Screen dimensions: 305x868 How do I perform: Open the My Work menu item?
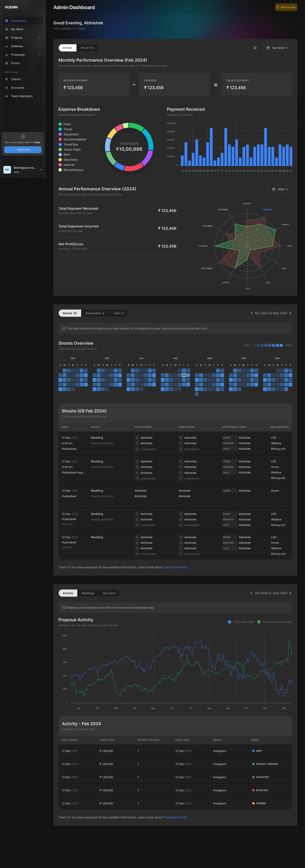pyautogui.click(x=23, y=29)
